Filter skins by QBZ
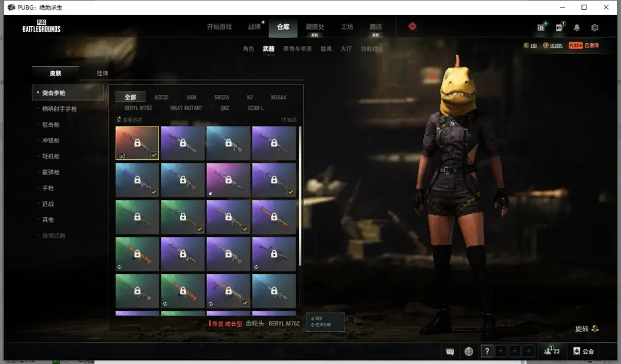The image size is (621, 364). [225, 108]
